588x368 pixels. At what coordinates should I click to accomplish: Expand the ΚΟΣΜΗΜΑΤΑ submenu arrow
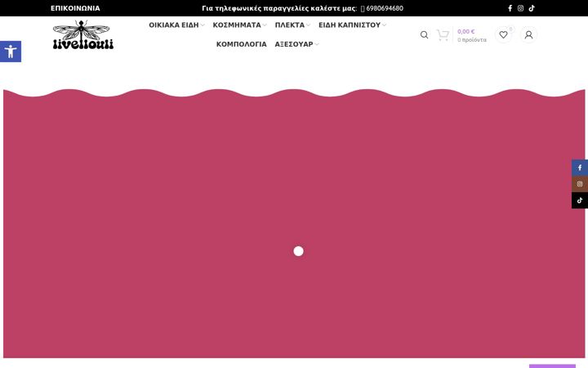click(x=265, y=25)
